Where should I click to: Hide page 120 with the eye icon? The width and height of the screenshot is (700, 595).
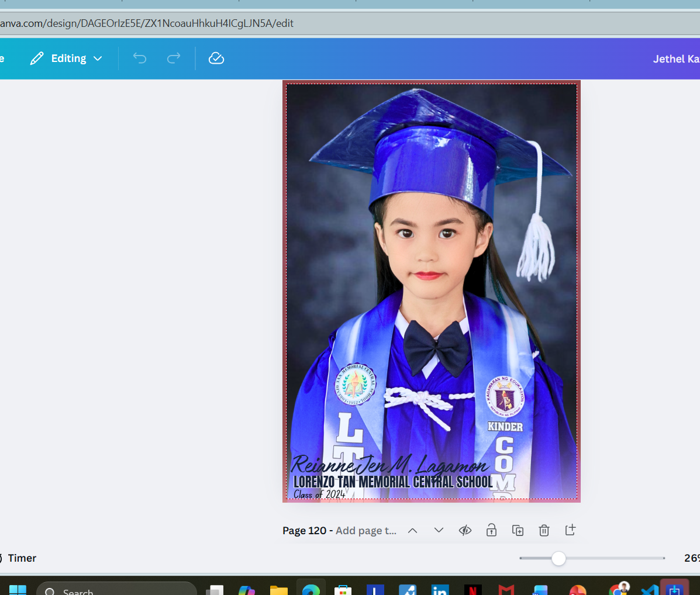(465, 530)
